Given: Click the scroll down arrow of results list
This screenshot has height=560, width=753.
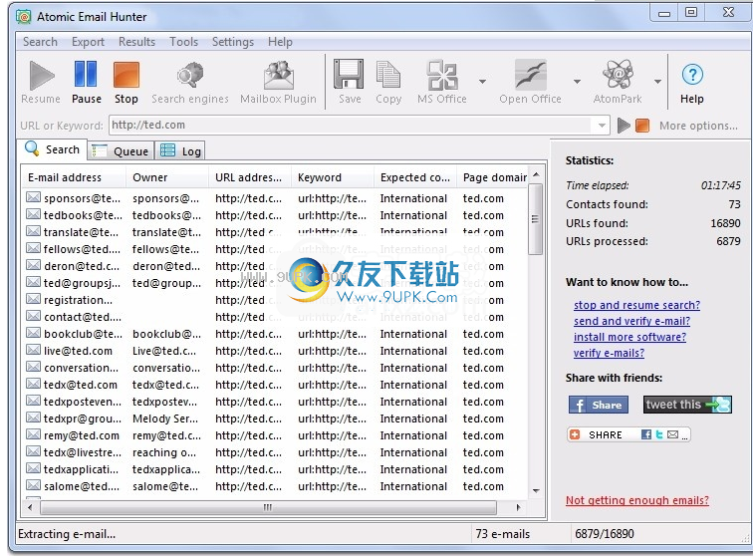Looking at the screenshot, I should tap(536, 491).
